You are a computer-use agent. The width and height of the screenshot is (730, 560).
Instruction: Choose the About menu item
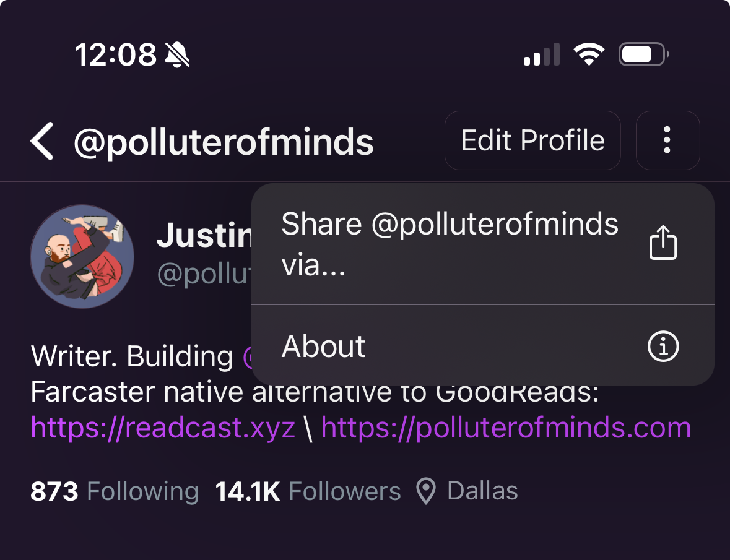[x=323, y=346]
